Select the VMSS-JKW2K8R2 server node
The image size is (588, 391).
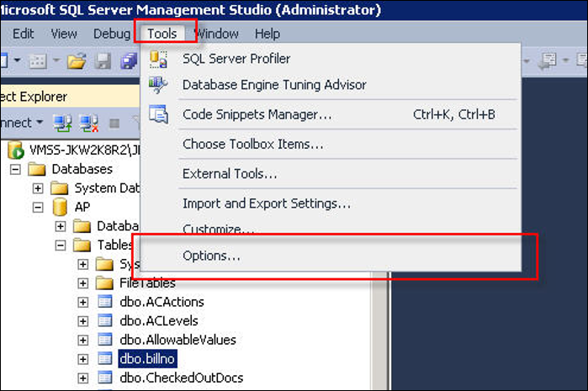[x=84, y=150]
